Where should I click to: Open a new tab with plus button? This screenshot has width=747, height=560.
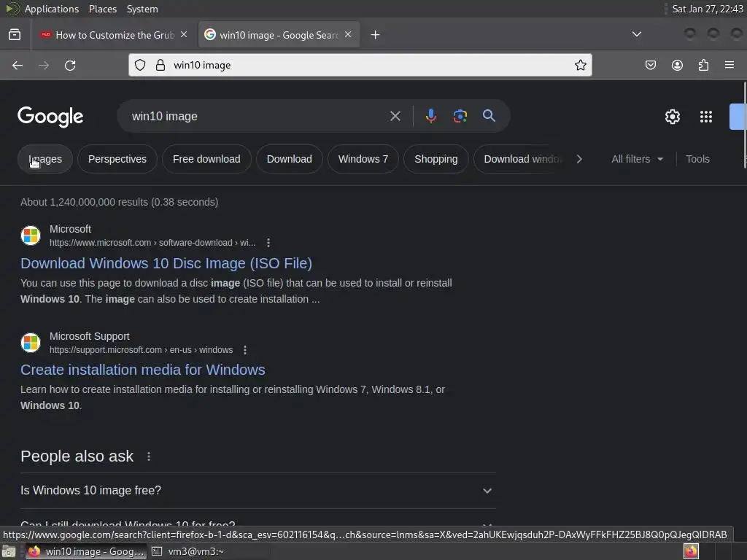tap(376, 35)
